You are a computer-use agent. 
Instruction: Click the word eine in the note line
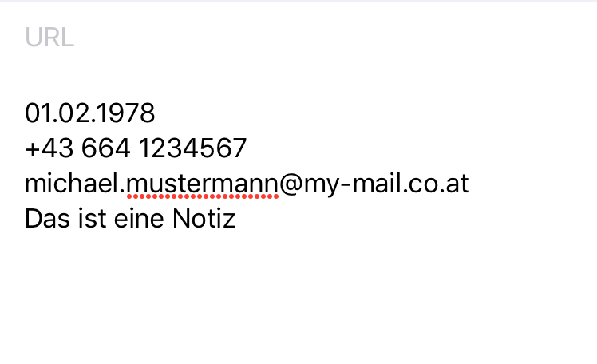tap(139, 219)
